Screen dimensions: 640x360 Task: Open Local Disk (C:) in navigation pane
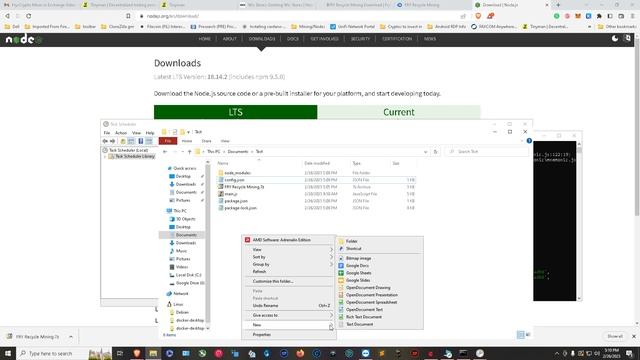pos(188,275)
